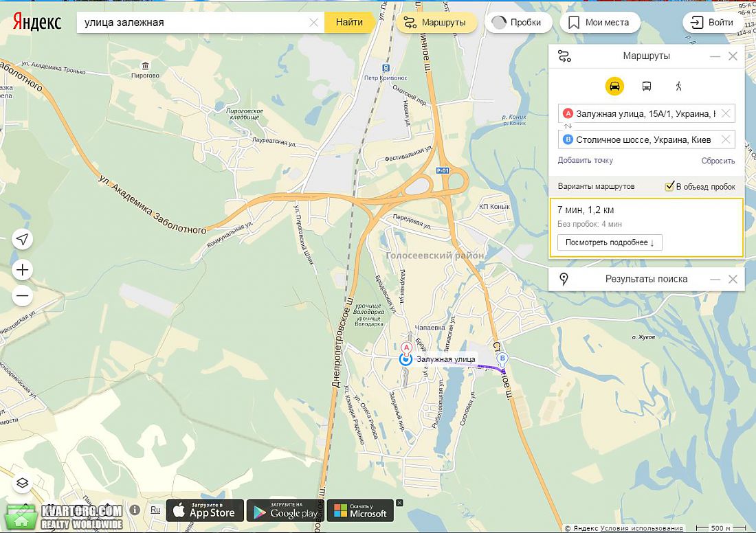Image resolution: width=756 pixels, height=533 pixels.
Task: Open the Ru language selector
Action: (x=155, y=510)
